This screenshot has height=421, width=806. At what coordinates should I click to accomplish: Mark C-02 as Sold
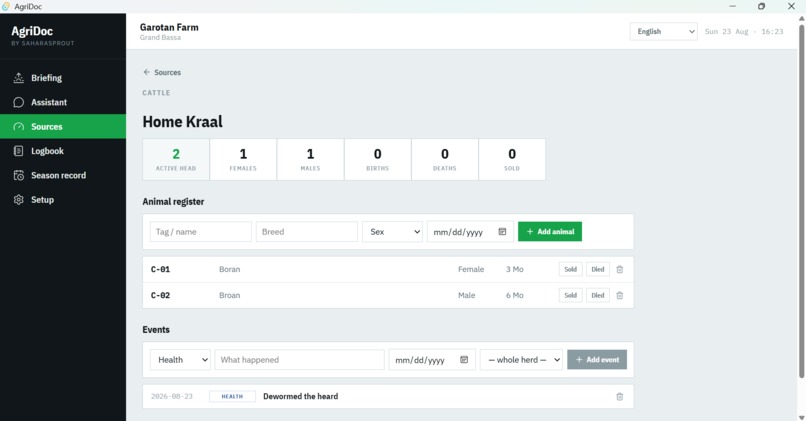pos(571,296)
